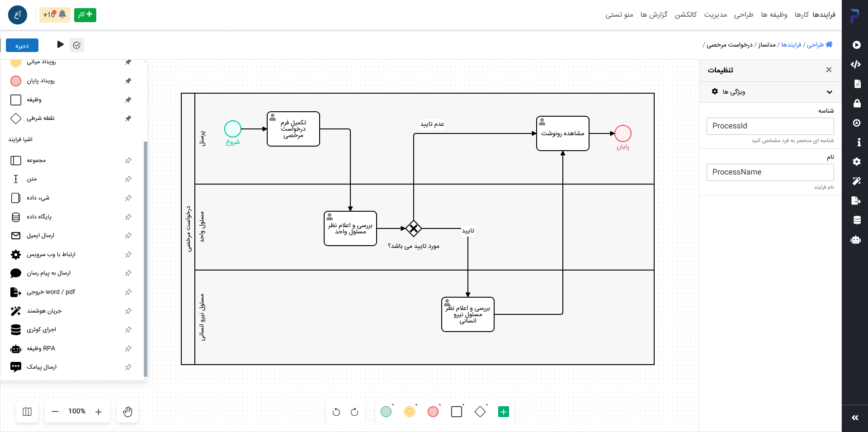Toggle pin for رویداد پایان item
This screenshot has width=868, height=432.
pos(128,81)
